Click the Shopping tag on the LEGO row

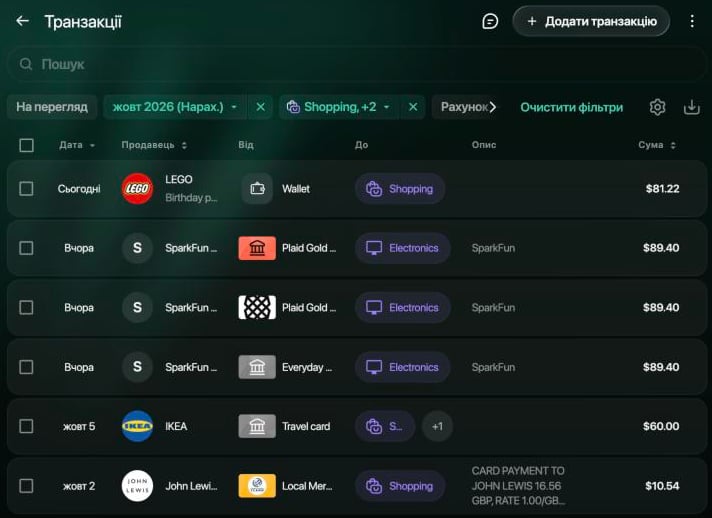(x=400, y=188)
